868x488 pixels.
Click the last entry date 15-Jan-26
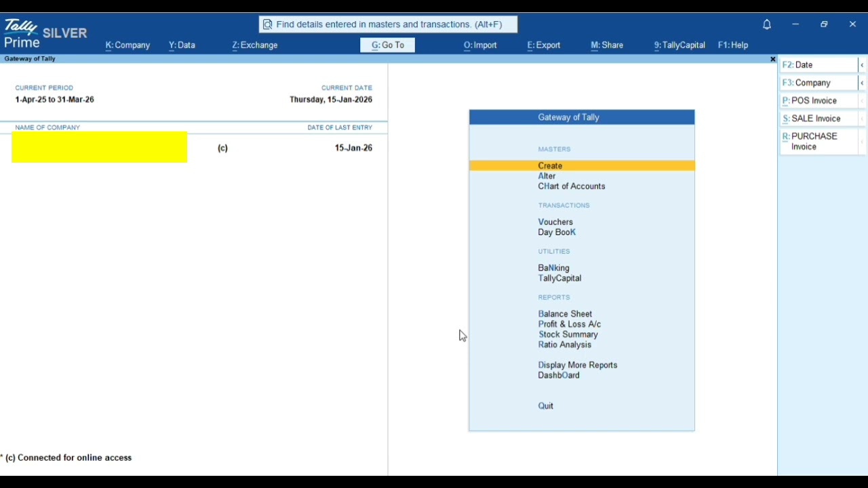tap(353, 148)
